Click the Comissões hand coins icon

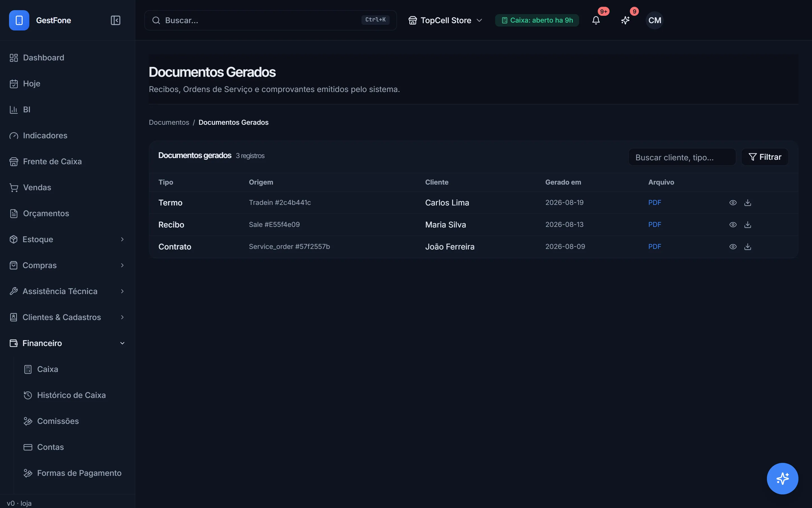tap(28, 421)
